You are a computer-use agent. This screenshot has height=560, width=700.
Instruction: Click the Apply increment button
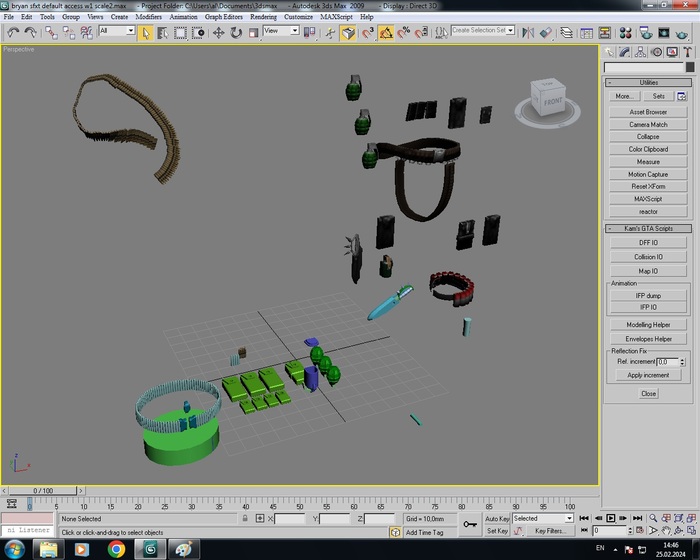tap(648, 375)
